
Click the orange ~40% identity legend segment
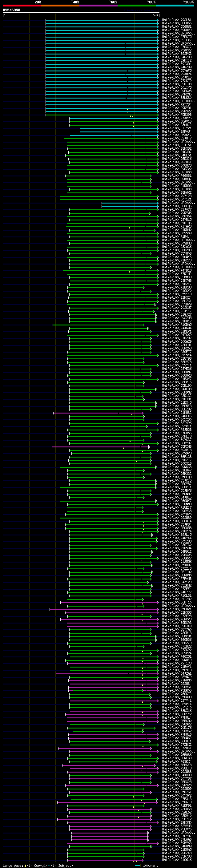pos(60,6)
